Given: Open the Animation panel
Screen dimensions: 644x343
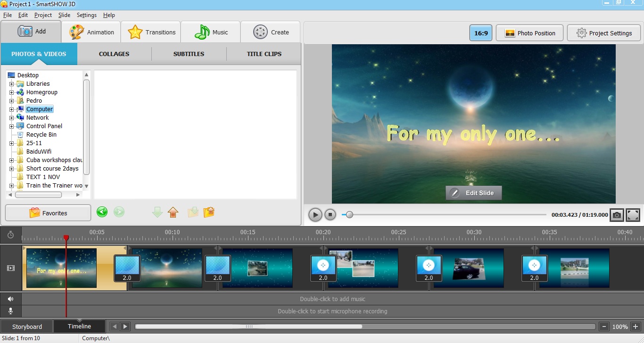Looking at the screenshot, I should click(x=91, y=32).
